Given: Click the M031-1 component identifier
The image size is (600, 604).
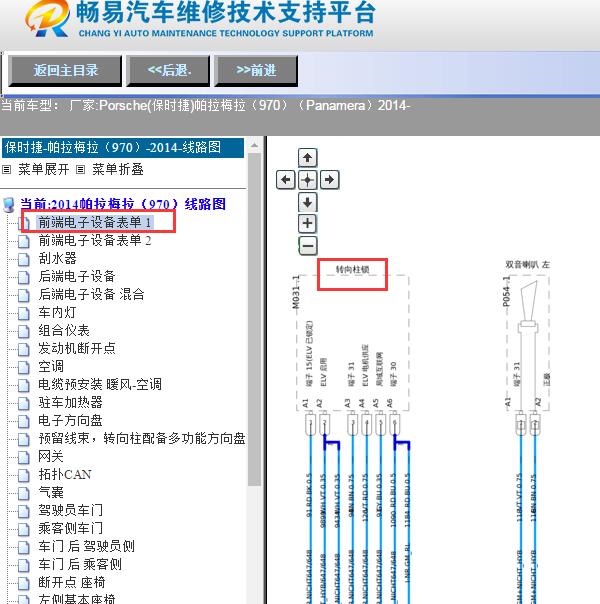Looking at the screenshot, I should [x=296, y=292].
